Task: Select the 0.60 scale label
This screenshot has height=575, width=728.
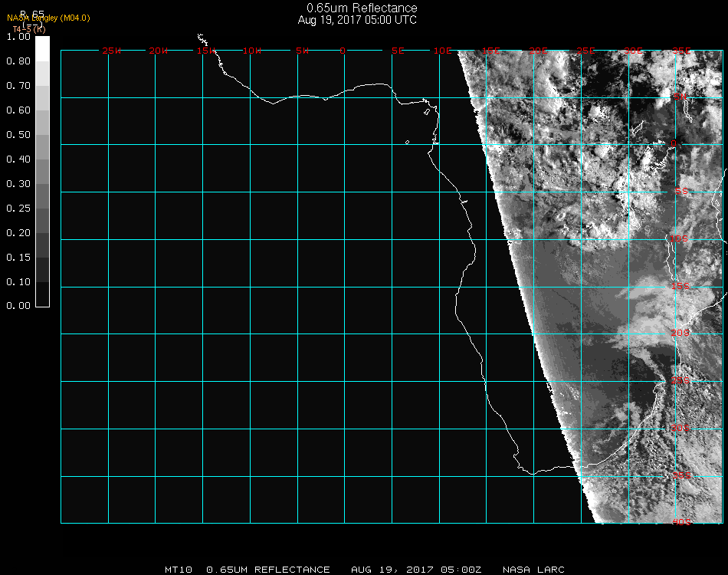Action: [18, 110]
